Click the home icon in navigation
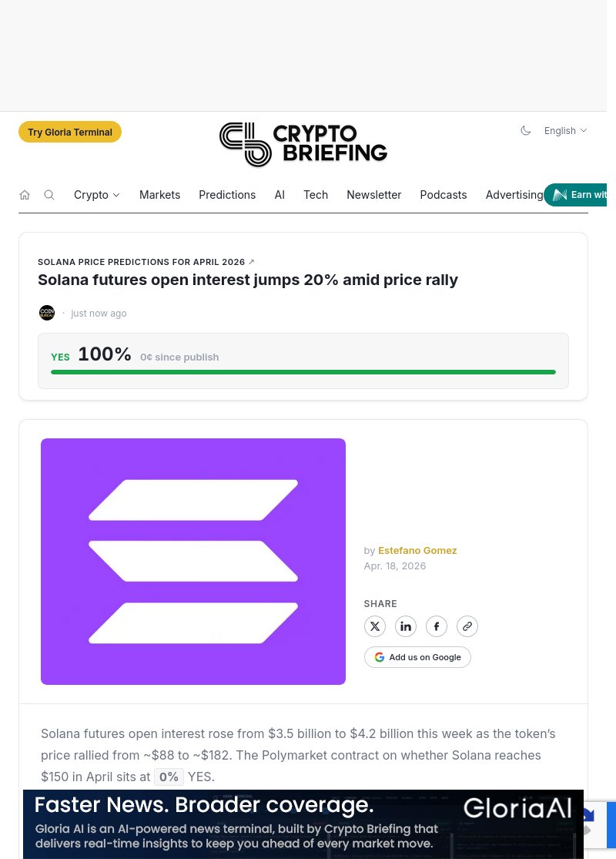This screenshot has height=859, width=616. point(25,195)
